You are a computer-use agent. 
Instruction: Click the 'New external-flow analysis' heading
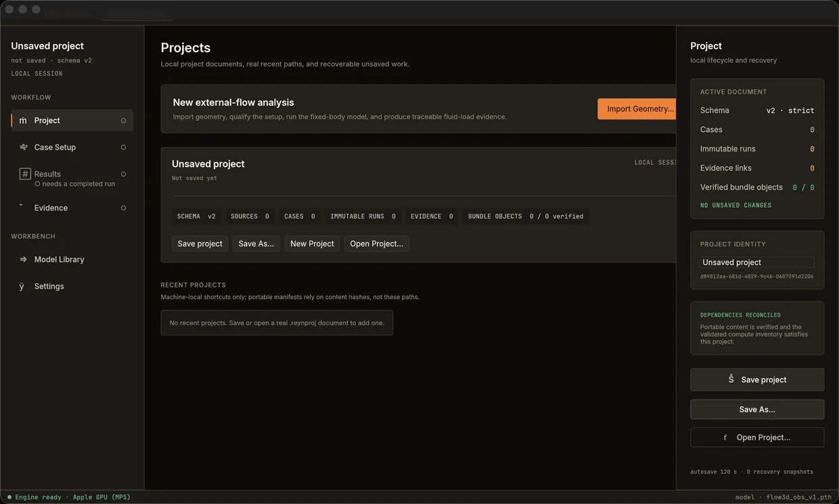(233, 102)
